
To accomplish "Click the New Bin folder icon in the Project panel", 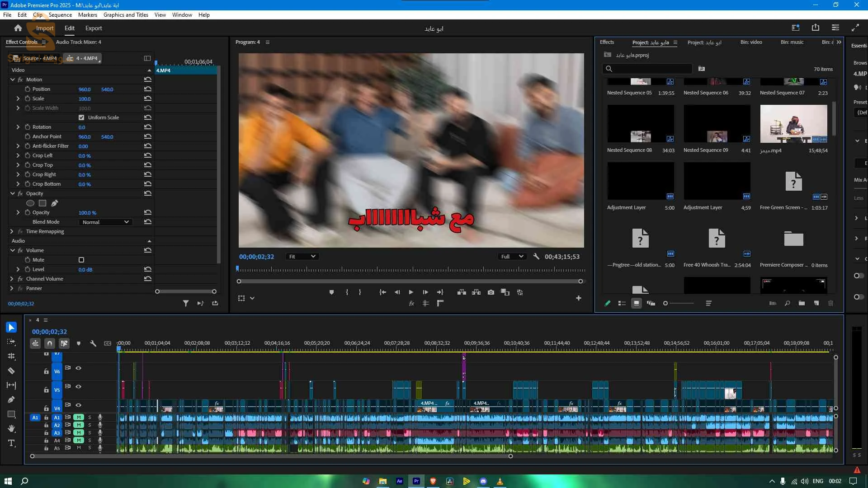I will pos(802,303).
